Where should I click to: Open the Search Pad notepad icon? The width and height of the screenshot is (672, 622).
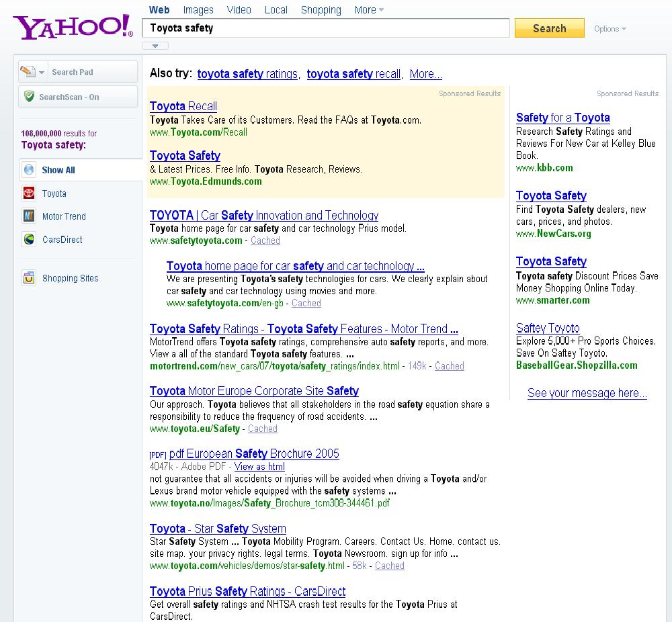point(28,72)
